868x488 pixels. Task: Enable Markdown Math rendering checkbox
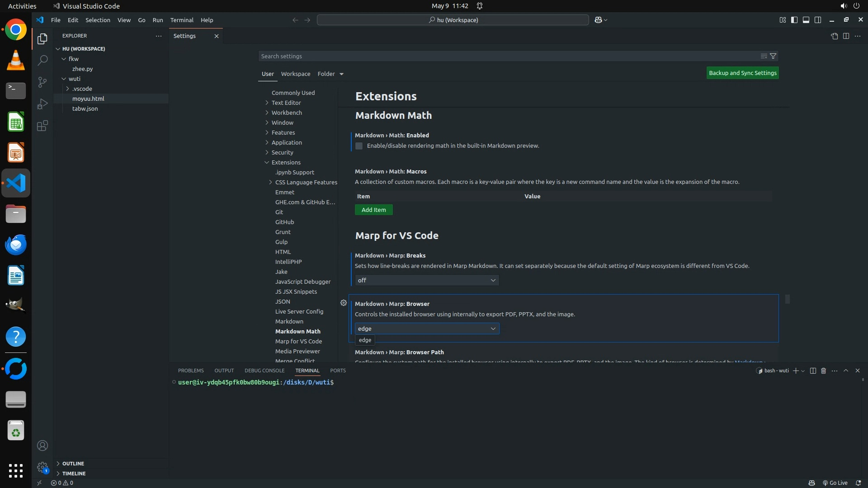tap(359, 146)
